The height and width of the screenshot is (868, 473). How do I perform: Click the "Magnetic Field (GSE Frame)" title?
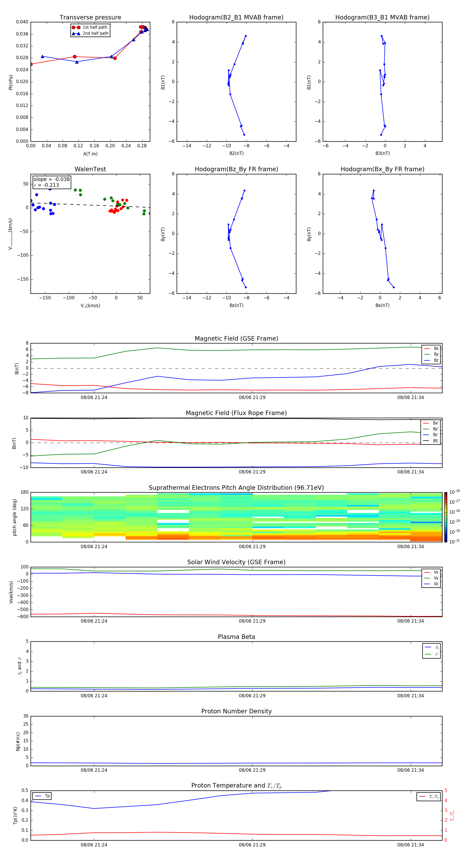[236, 339]
